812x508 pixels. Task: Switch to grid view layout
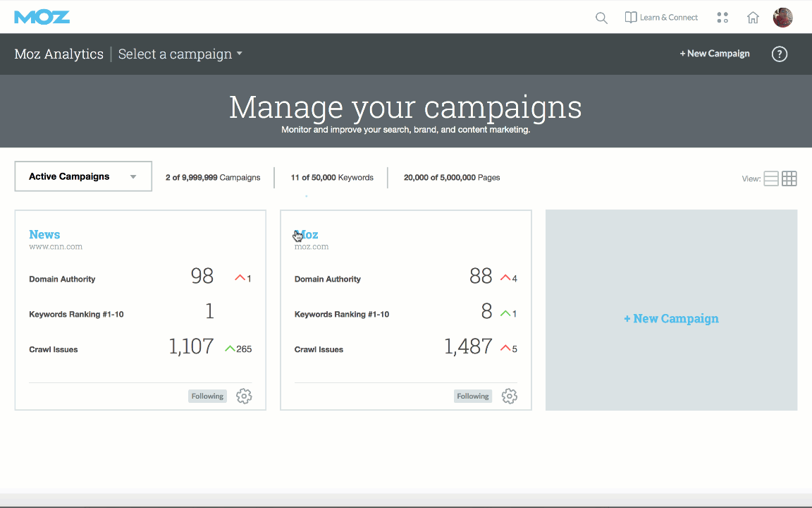pos(789,179)
